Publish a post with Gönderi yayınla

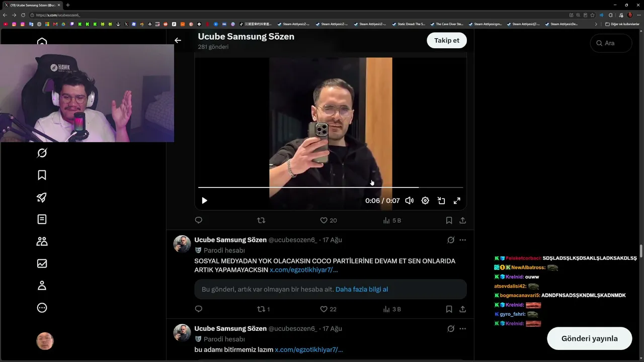point(589,338)
